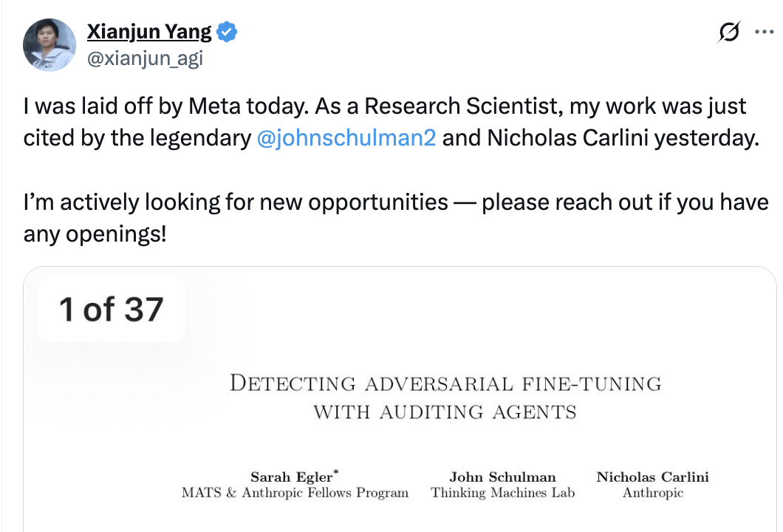Image resolution: width=783 pixels, height=532 pixels.
Task: Open Xianjun Yang's profile avatar
Action: pyautogui.click(x=49, y=45)
